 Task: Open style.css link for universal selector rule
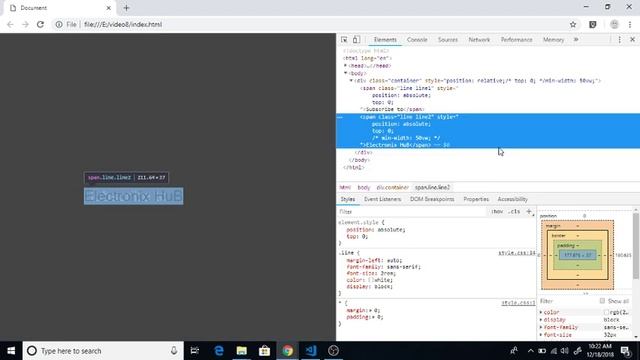click(518, 303)
